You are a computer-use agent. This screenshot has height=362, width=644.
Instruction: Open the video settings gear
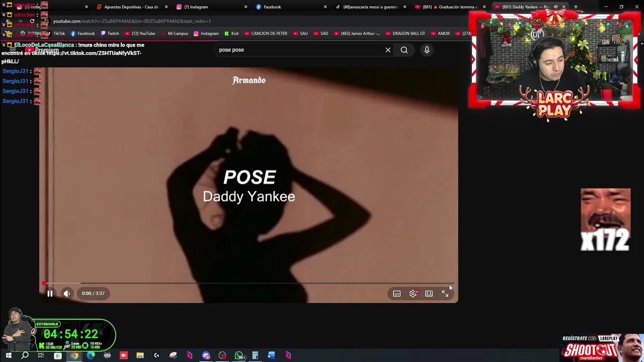pos(413,294)
